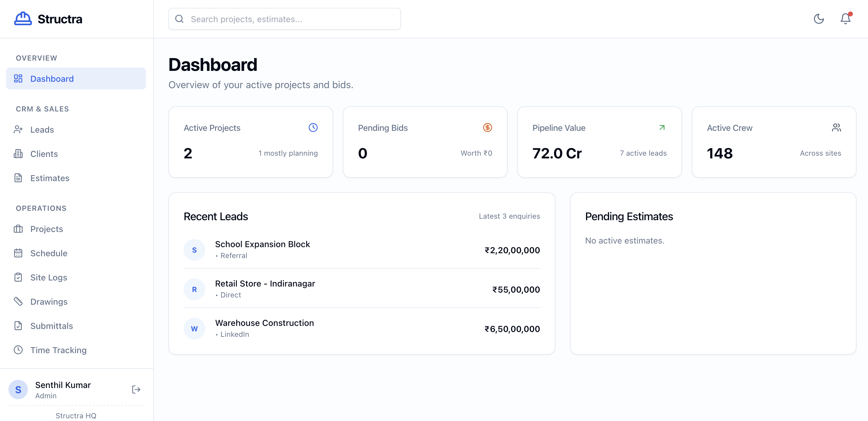Select Dashboard in the sidebar
This screenshot has height=421, width=868.
pos(52,78)
